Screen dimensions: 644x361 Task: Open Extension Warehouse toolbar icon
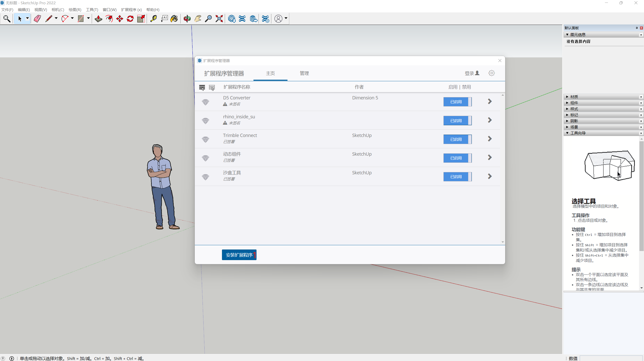coord(242,19)
